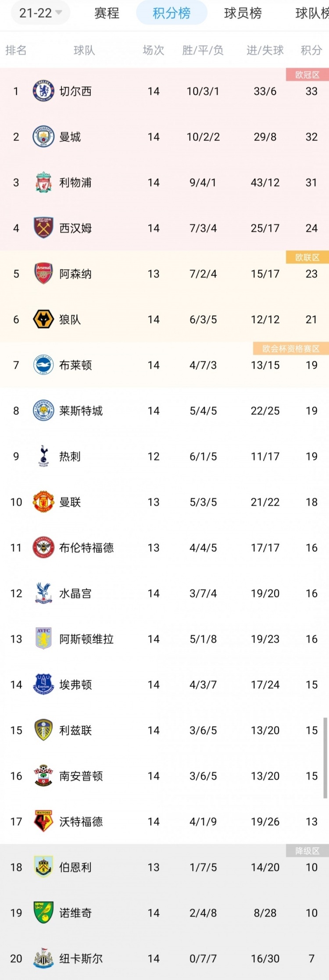Screen dimensions: 329x980
Task: Tap the Arsenal club badge
Action: coord(43,274)
